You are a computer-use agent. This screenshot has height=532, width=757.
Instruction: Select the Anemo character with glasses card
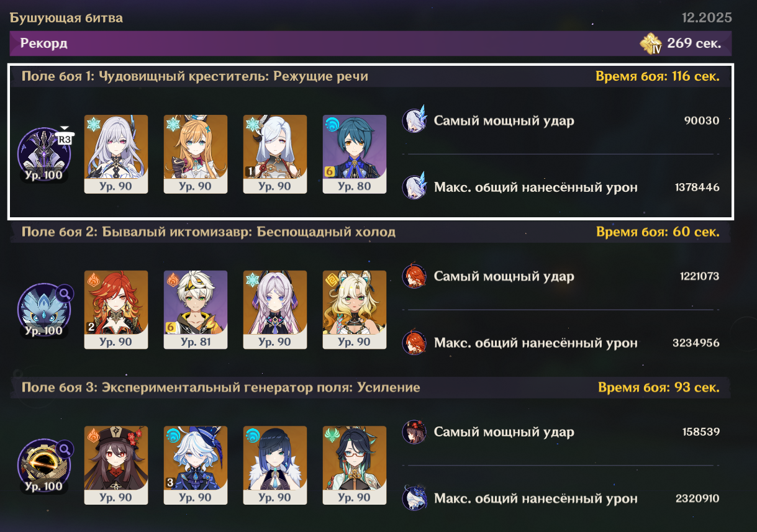coord(355,466)
